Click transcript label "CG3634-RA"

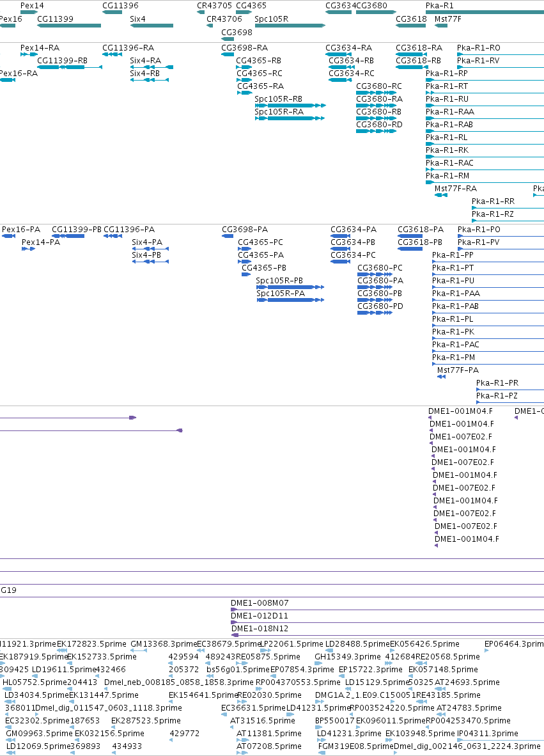[x=349, y=48]
